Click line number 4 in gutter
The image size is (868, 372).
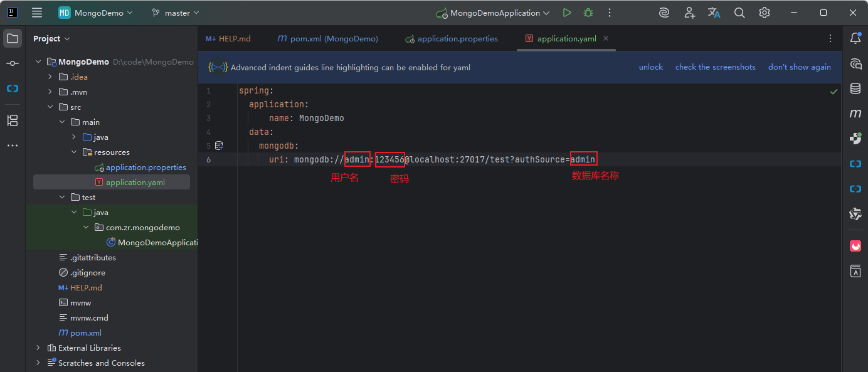[x=208, y=132]
